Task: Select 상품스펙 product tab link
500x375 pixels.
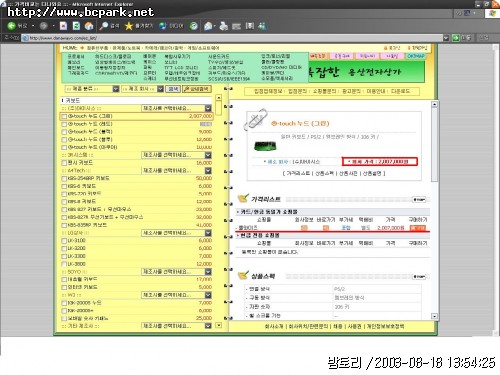Action: click(x=325, y=173)
